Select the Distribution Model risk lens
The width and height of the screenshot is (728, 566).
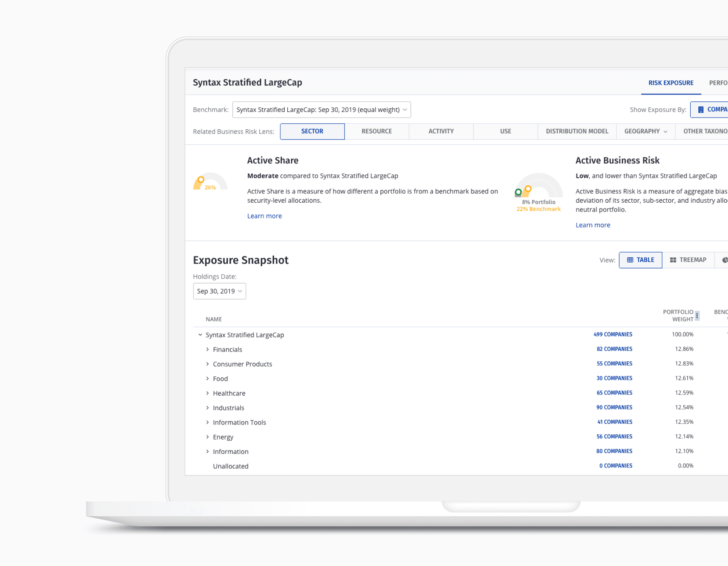pyautogui.click(x=577, y=131)
